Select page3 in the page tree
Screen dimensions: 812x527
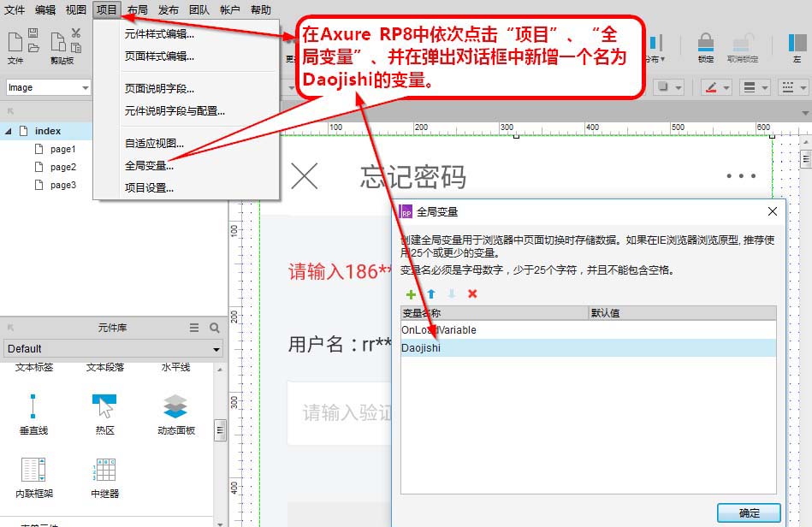62,185
